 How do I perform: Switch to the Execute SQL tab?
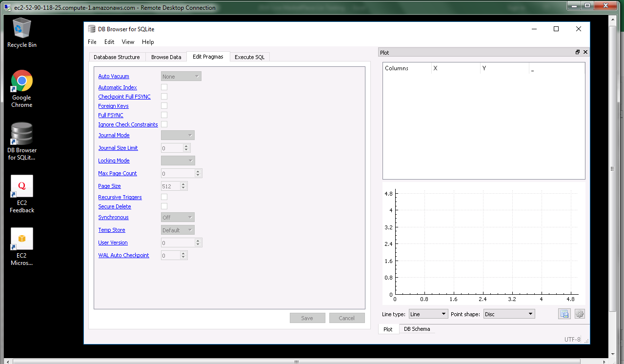[249, 57]
